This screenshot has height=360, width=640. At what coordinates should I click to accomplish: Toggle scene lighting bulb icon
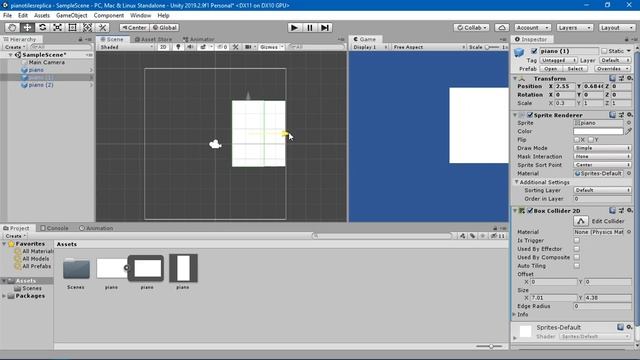pos(178,47)
